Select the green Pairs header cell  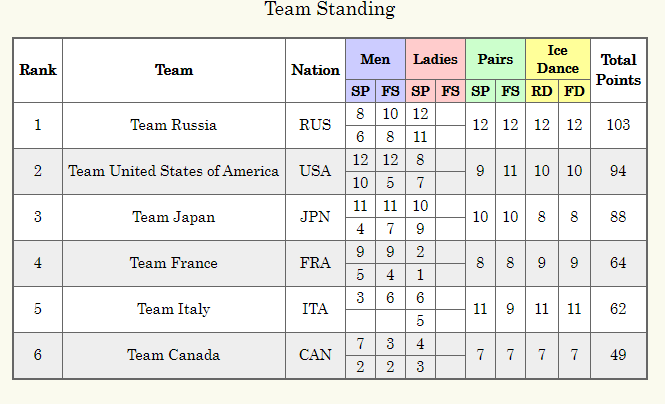point(496,59)
